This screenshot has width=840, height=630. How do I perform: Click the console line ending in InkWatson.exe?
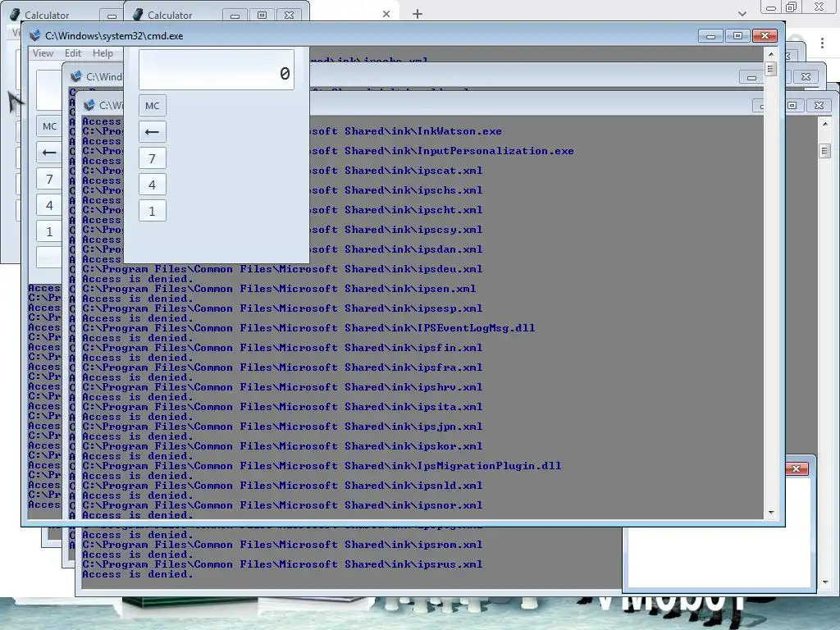[x=406, y=131]
